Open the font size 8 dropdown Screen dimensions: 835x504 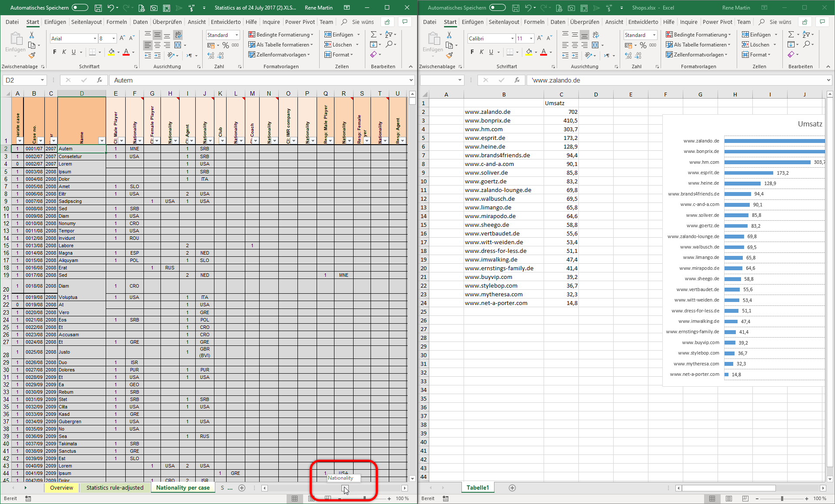click(x=114, y=38)
